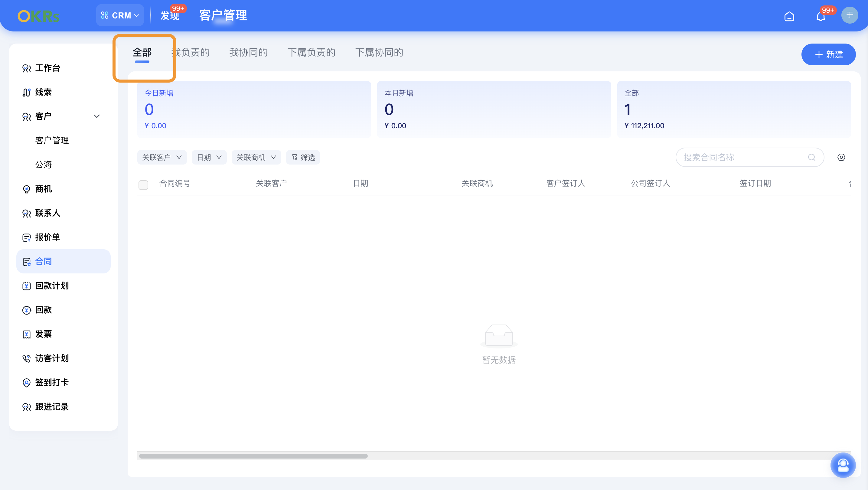Open the user avatar menu
Screen dimensions: 868x490
[x=850, y=15]
